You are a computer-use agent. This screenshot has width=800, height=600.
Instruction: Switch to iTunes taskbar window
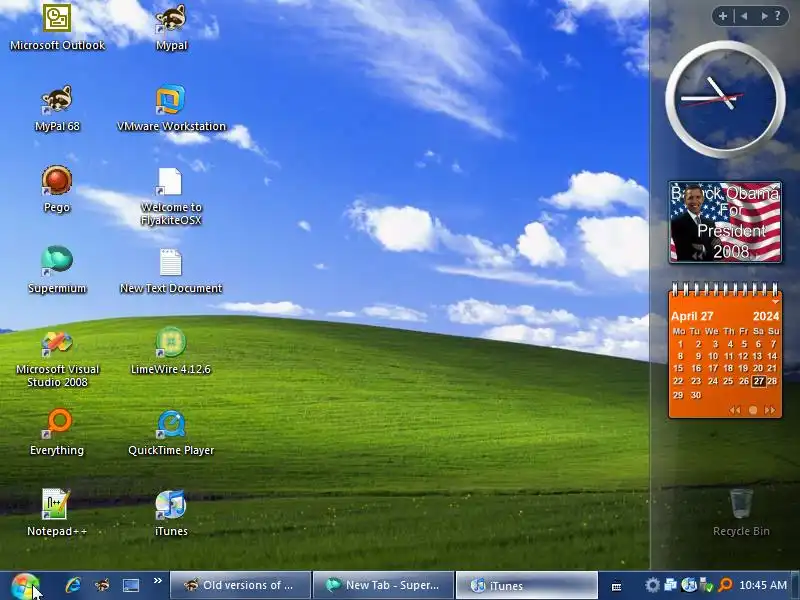coord(526,585)
